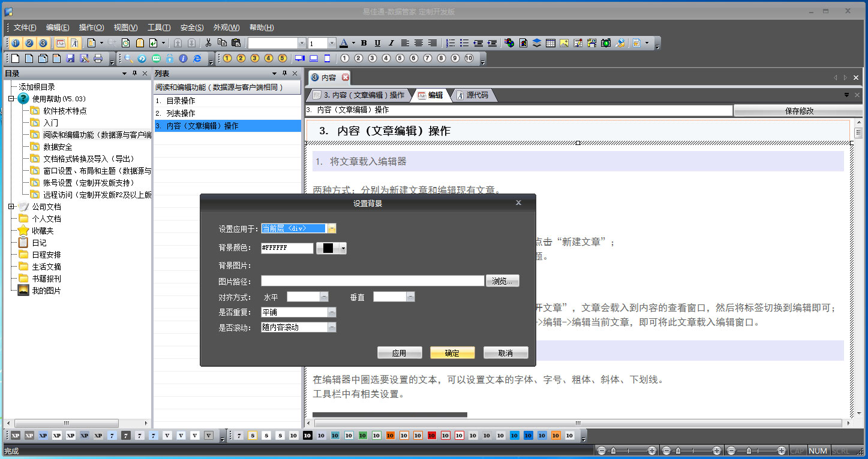This screenshot has height=459, width=868.
Task: Click the 浏览... button for image path
Action: [x=503, y=280]
